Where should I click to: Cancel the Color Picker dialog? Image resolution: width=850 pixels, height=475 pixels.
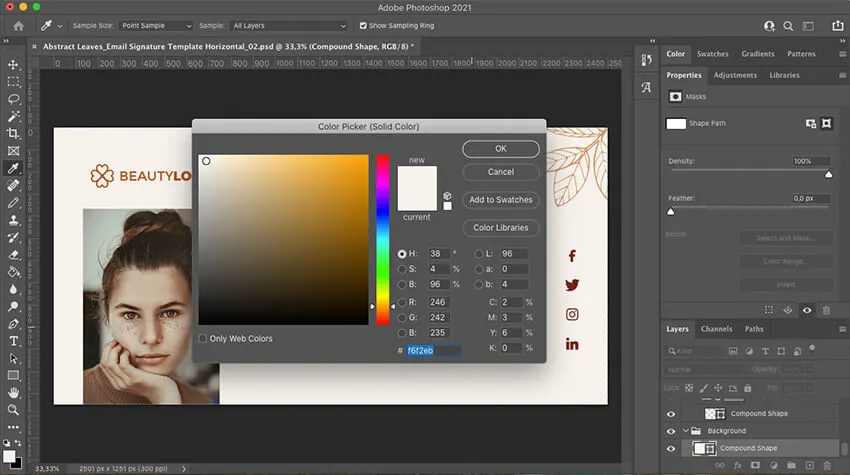(501, 172)
